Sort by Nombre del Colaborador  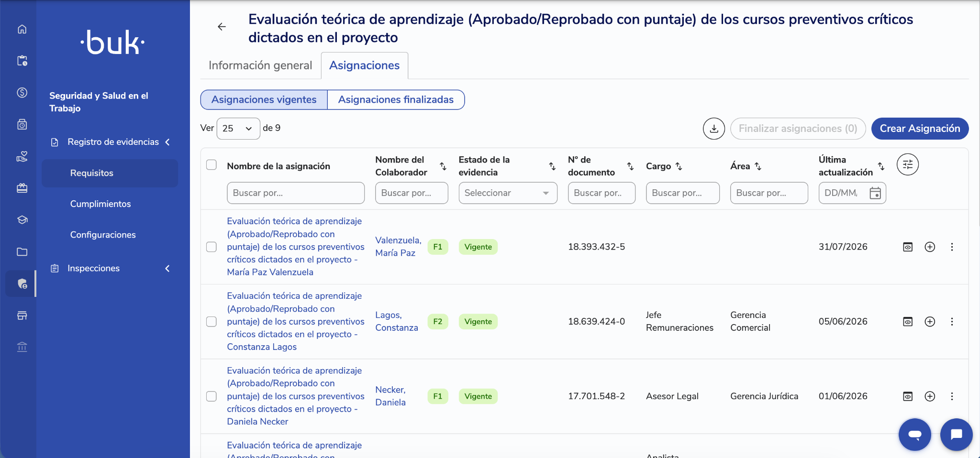point(443,166)
